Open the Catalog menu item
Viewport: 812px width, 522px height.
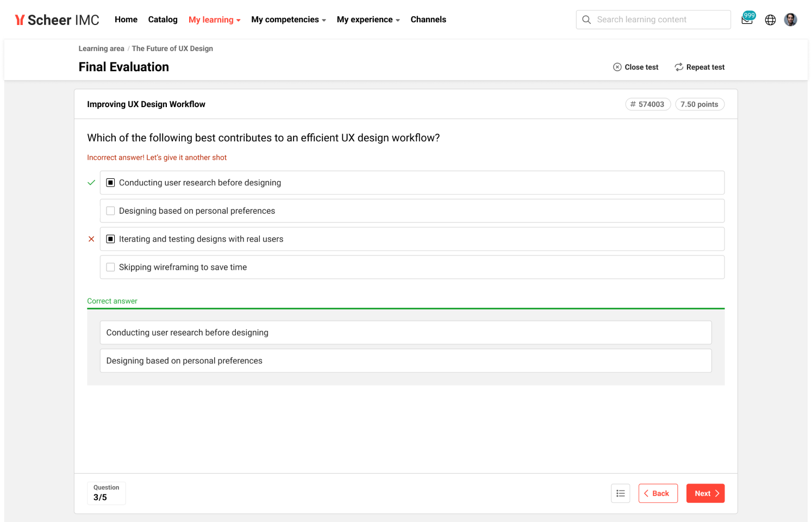163,20
